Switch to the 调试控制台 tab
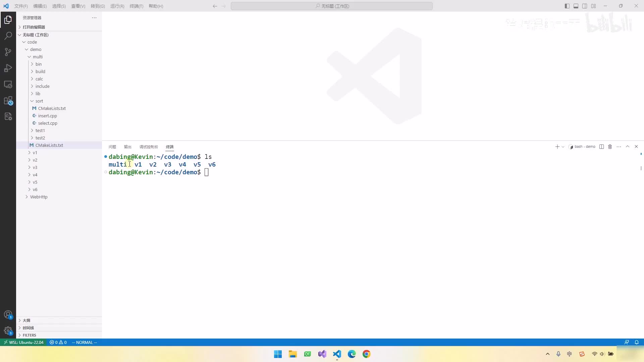 click(x=148, y=147)
